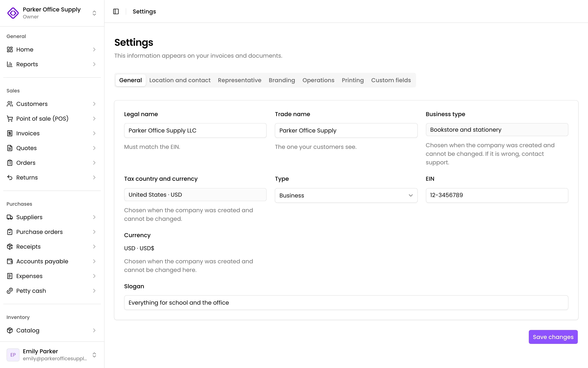This screenshot has height=368, width=588.
Task: Click the Customers people icon
Action: coord(10,104)
